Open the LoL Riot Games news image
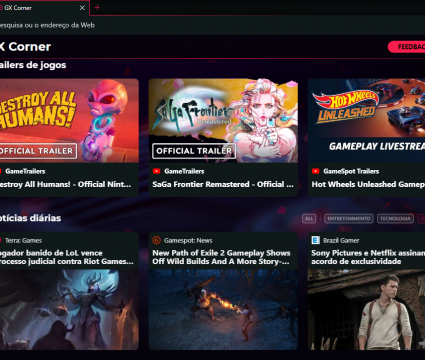 [x=69, y=310]
